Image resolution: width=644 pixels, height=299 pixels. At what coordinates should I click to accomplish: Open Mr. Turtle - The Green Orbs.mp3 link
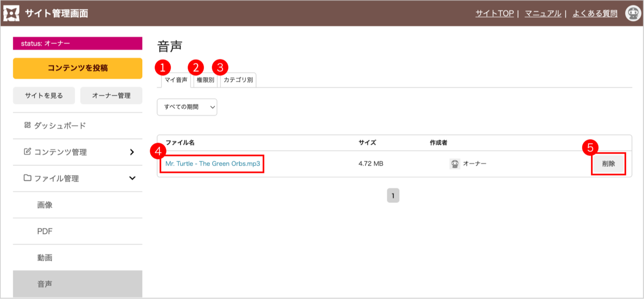coord(213,164)
